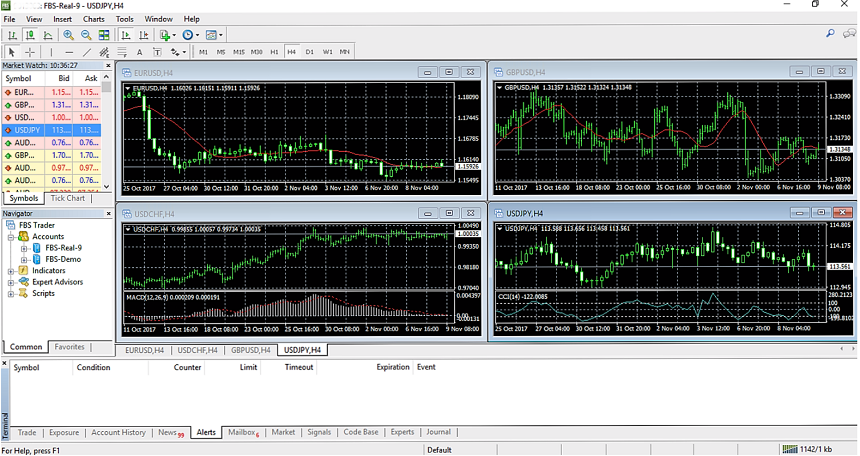
Task: Switch to line chart display
Action: (48, 35)
